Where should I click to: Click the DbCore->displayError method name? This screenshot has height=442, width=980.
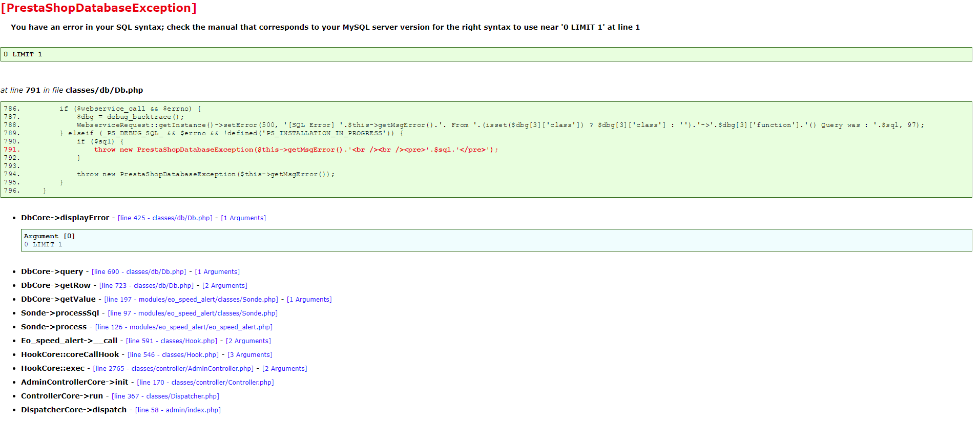coord(65,218)
